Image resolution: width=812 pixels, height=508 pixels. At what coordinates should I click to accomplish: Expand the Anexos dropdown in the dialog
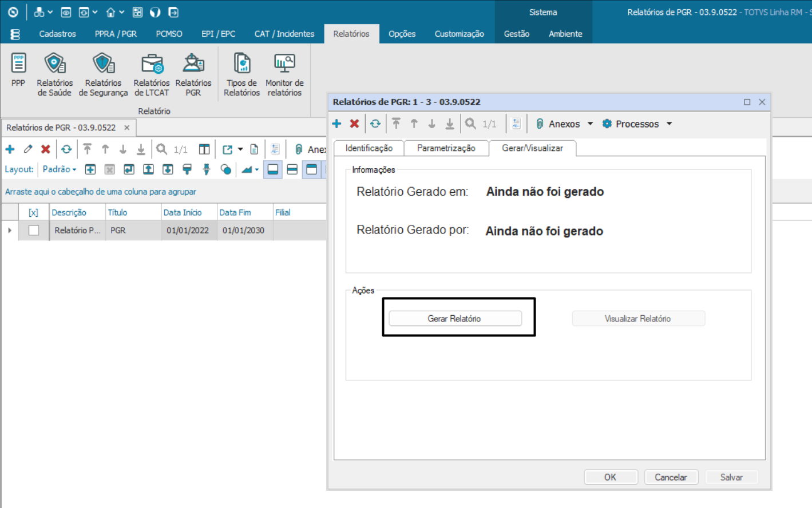(590, 124)
